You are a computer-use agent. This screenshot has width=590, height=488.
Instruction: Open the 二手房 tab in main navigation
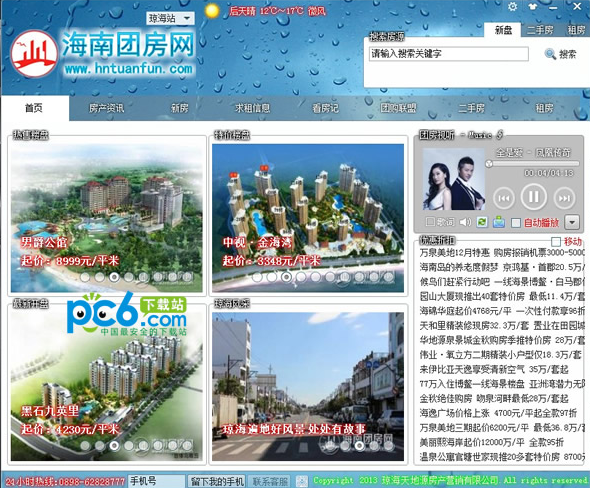point(471,108)
